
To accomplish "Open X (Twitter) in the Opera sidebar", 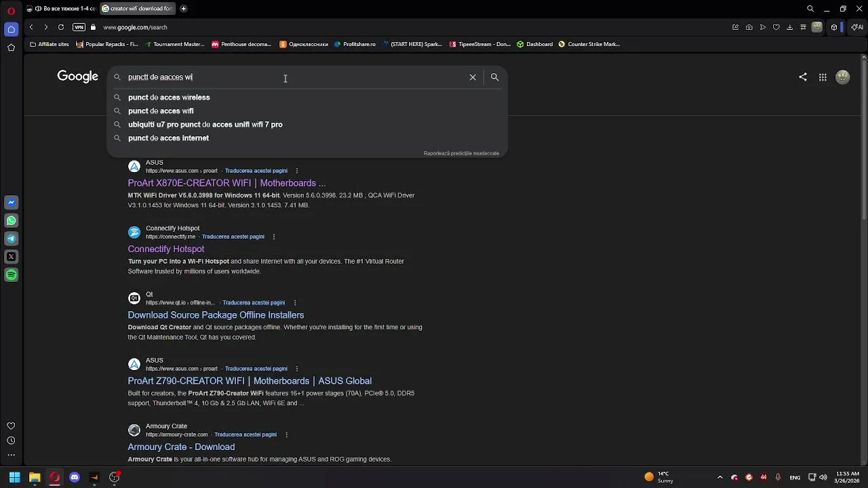I will [11, 257].
